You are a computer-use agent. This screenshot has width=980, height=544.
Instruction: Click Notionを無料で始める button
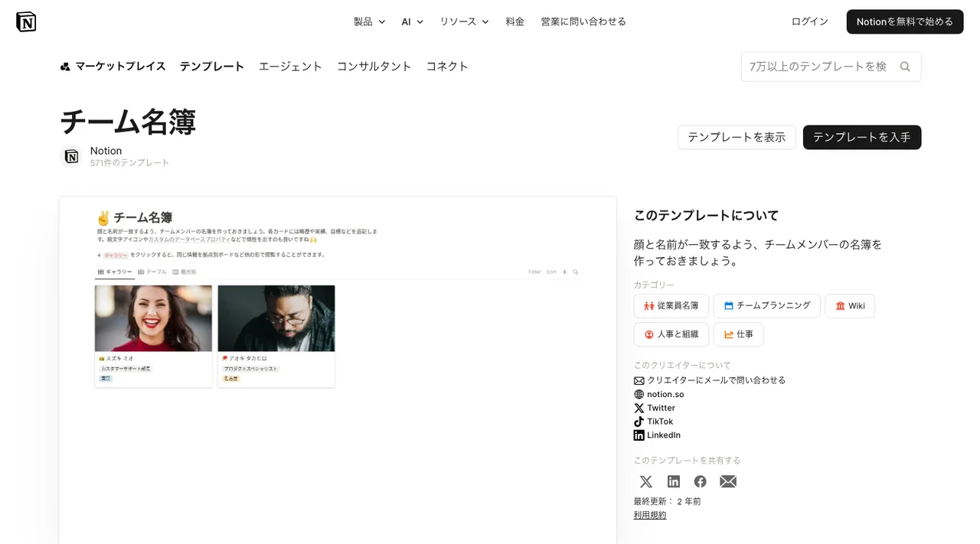point(905,21)
